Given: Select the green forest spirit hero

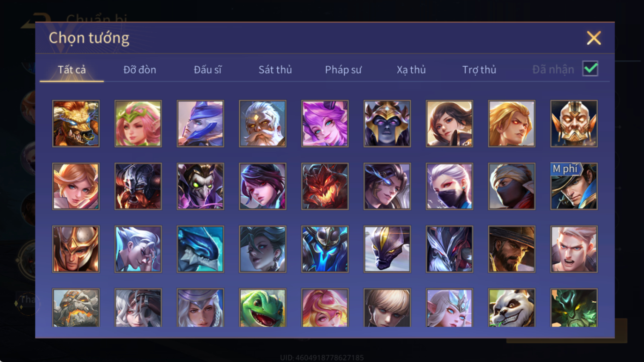Looking at the screenshot, I should (574, 308).
